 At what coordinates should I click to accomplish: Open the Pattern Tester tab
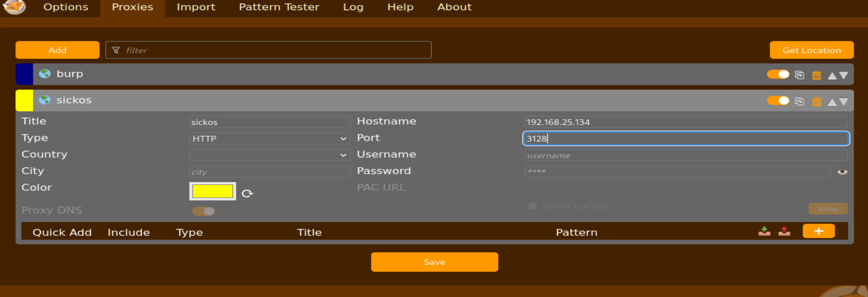(279, 7)
